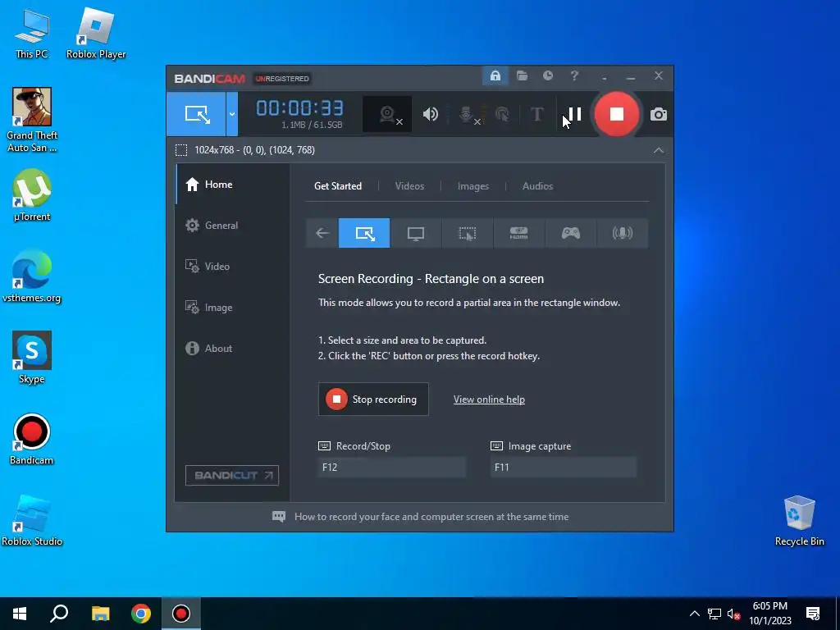
Task: Select This PC desktop icon
Action: click(32, 34)
